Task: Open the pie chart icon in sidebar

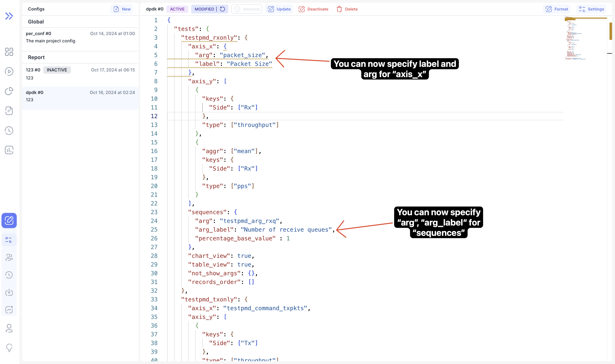Action: tap(9, 91)
